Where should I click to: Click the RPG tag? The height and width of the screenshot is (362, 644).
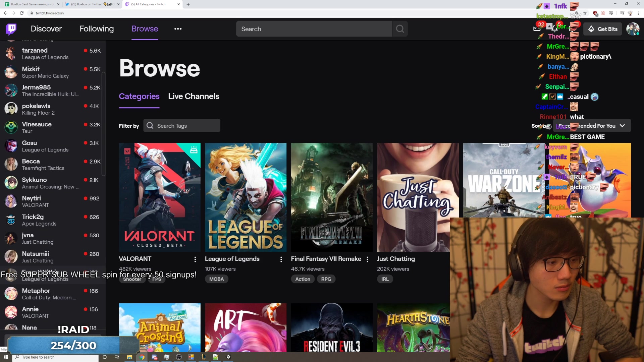[326, 279]
